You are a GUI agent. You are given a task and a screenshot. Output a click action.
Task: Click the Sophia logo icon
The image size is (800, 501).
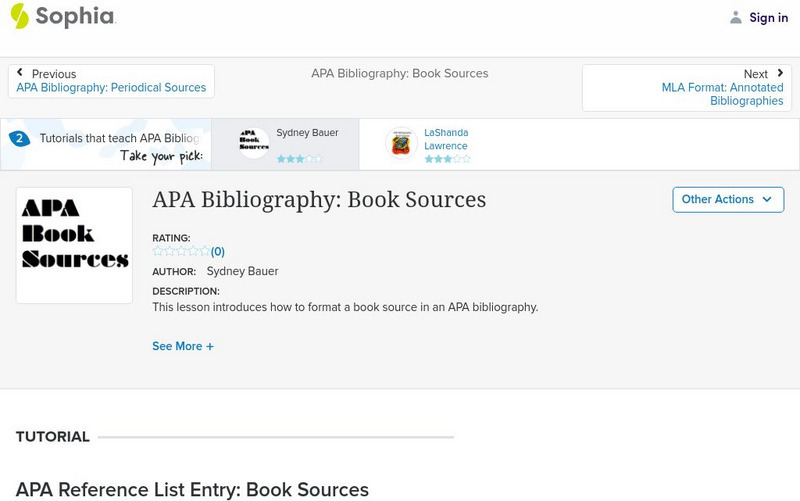tap(20, 16)
